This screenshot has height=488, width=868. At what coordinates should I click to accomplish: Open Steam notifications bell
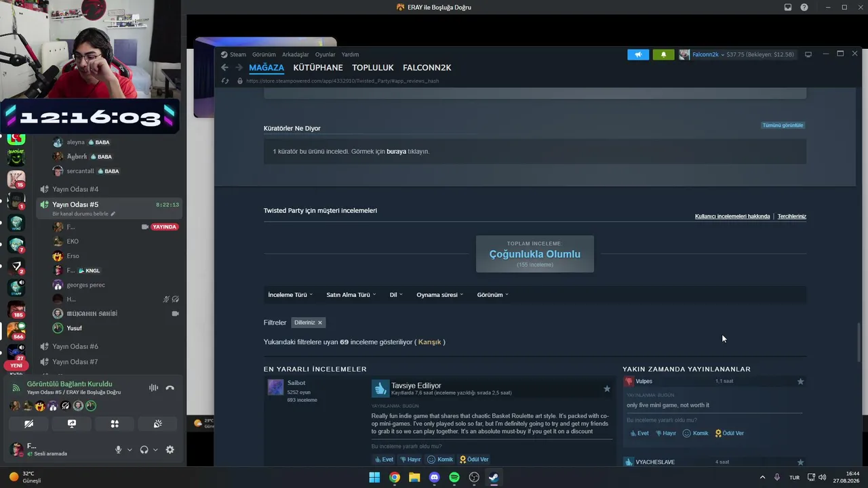(x=663, y=55)
